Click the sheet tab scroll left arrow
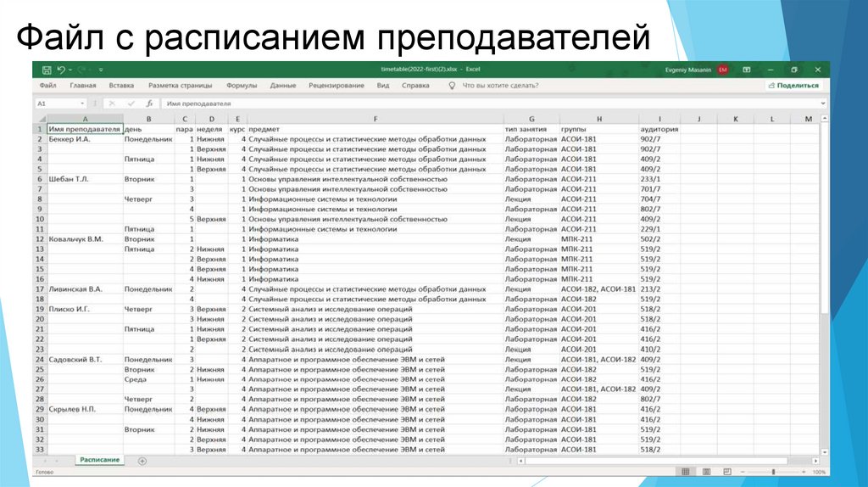Viewport: 868px width, 487px height. click(x=45, y=461)
